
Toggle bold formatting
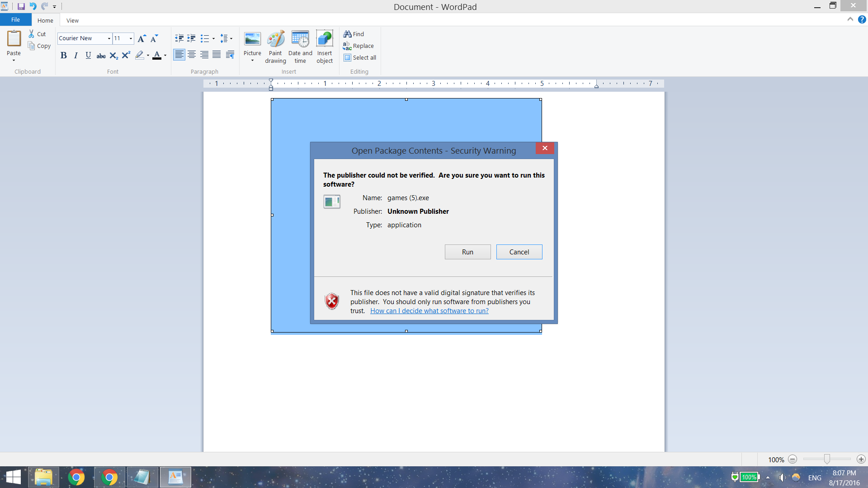(x=63, y=55)
